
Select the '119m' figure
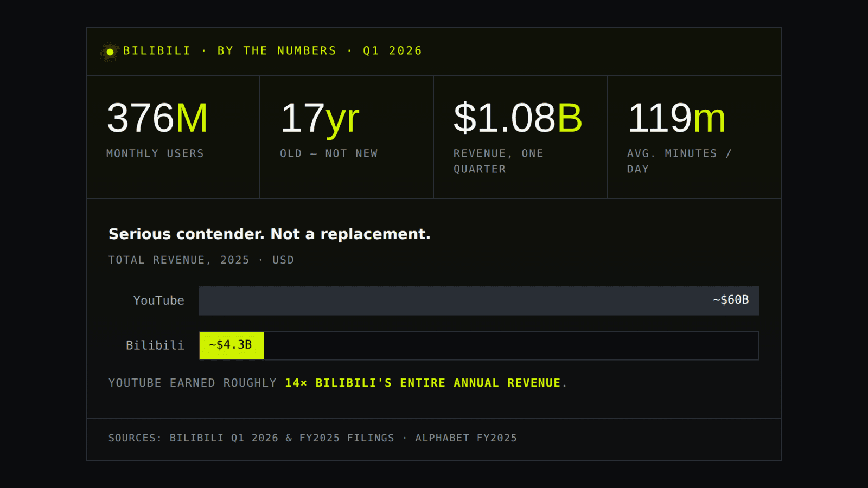[x=676, y=118]
